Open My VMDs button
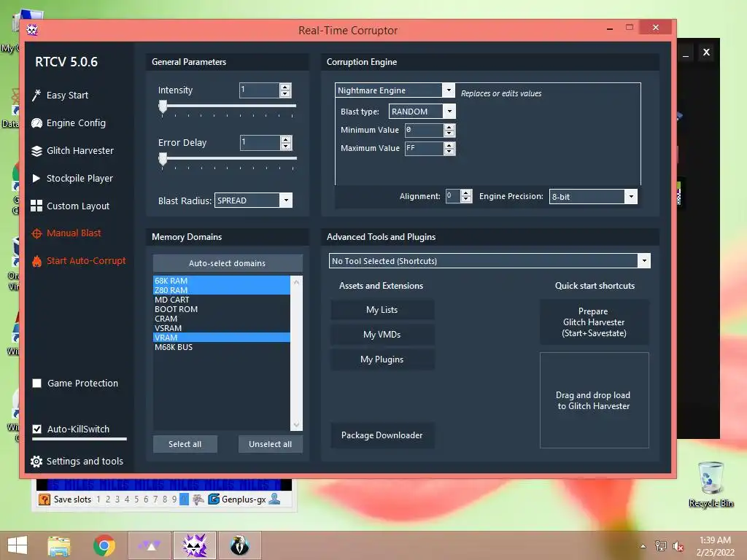Viewport: 747px width, 560px height. coord(382,334)
